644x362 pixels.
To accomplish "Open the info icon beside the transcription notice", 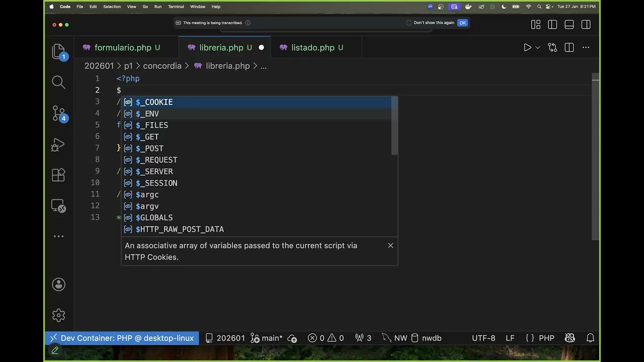I will (248, 23).
